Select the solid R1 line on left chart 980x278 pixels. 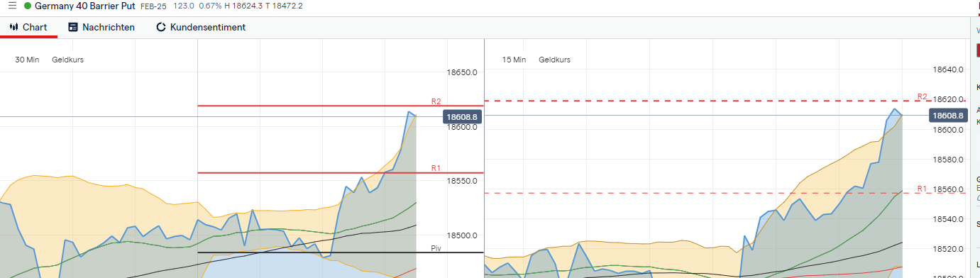(340, 172)
